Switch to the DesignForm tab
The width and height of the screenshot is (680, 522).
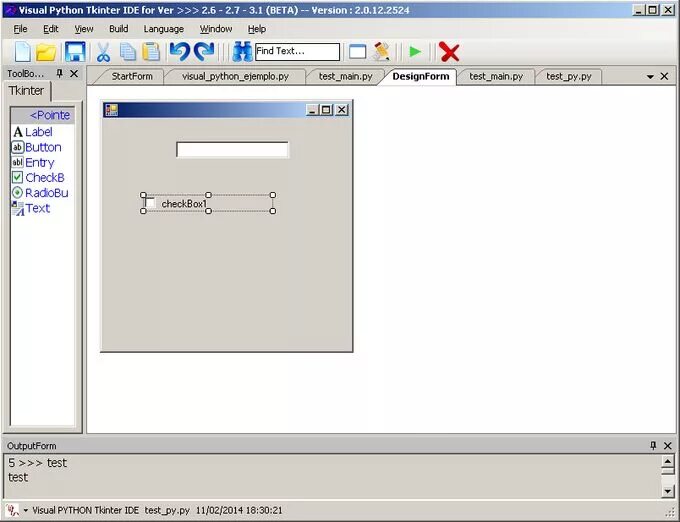click(x=421, y=76)
